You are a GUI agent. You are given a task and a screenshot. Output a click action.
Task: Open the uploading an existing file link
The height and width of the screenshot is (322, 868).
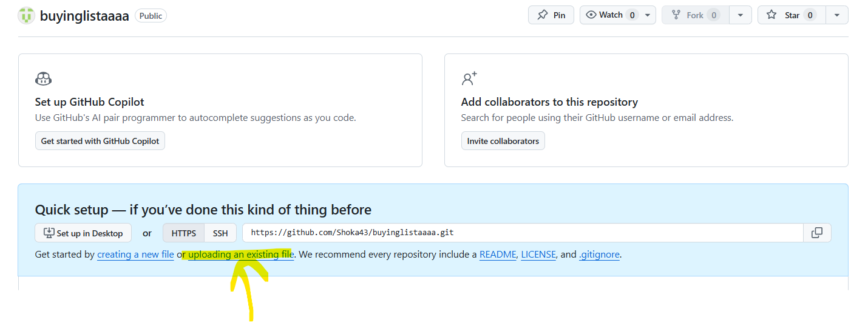click(241, 255)
